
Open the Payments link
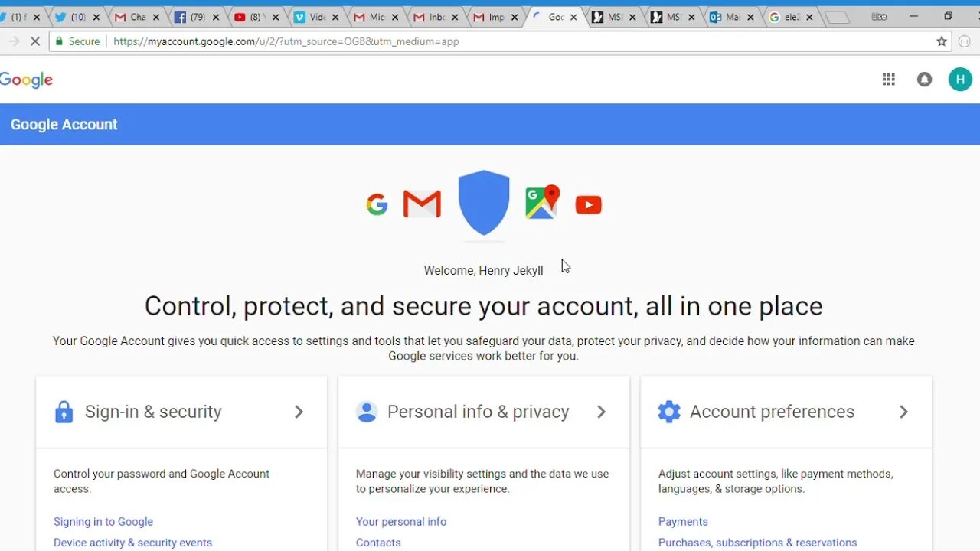click(683, 522)
